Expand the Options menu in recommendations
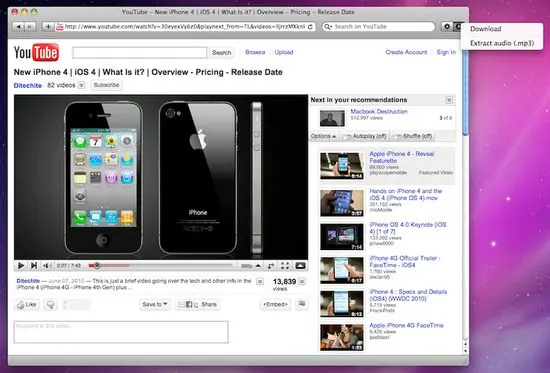Image resolution: width=550 pixels, height=373 pixels. tap(323, 136)
